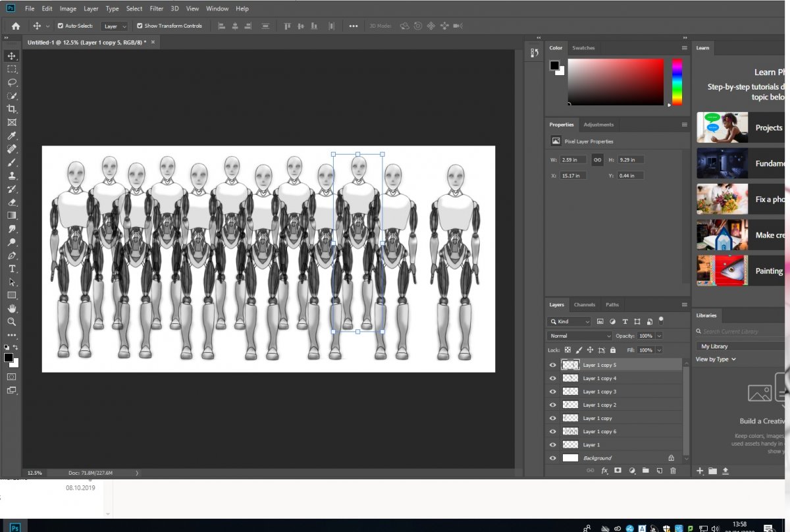Click the color picker gradient field
Screen dimensions: 790x532
pos(616,82)
